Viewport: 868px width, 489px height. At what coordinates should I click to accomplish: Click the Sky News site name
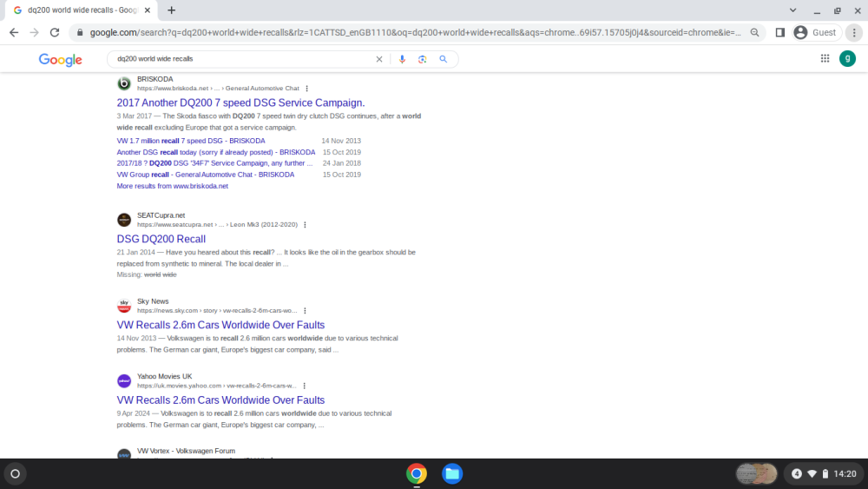[x=153, y=301]
